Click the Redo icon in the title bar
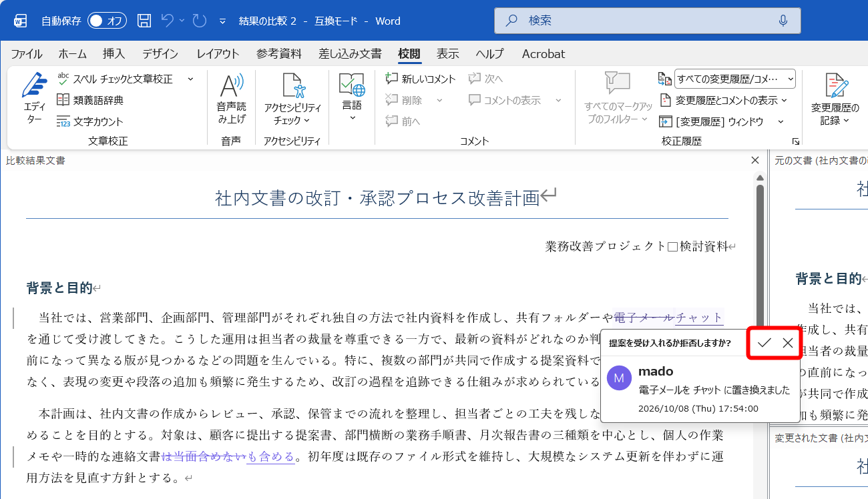The image size is (868, 499). 200,21
